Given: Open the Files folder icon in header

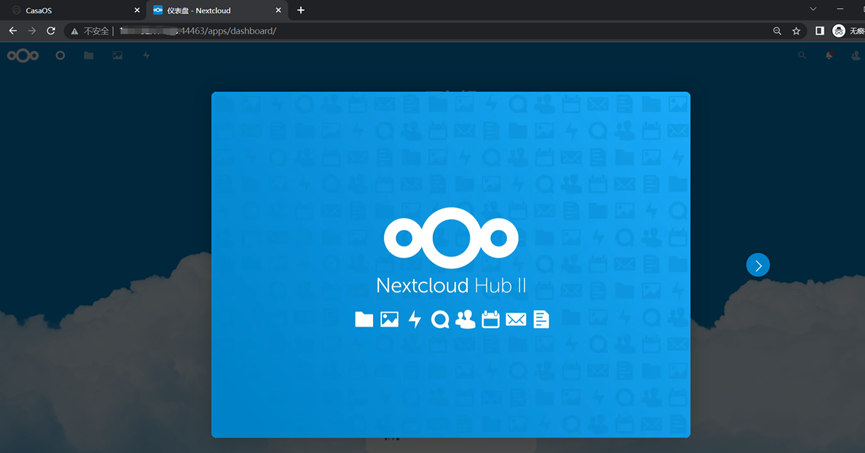Looking at the screenshot, I should [x=88, y=55].
